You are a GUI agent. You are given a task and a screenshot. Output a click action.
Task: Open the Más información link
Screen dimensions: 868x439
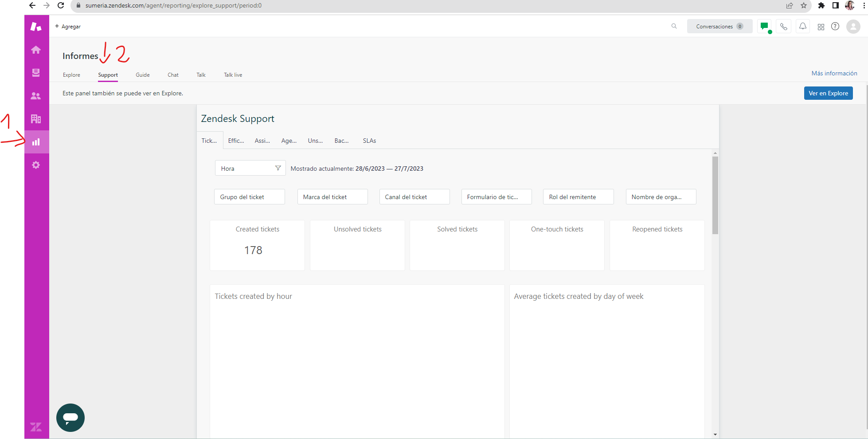(834, 73)
